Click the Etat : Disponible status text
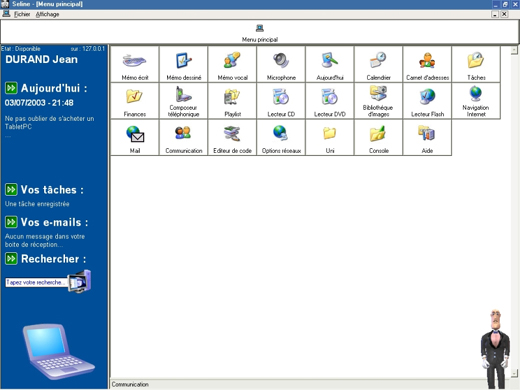The width and height of the screenshot is (520, 390). [x=21, y=49]
